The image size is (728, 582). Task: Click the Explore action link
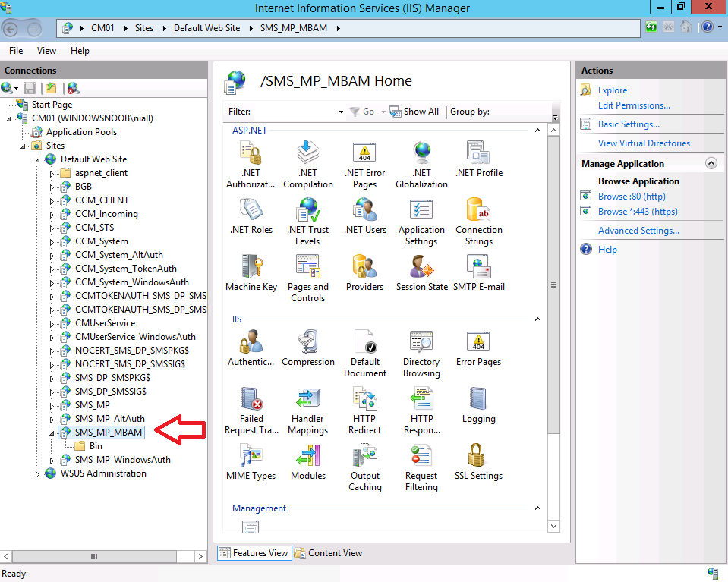pos(613,90)
